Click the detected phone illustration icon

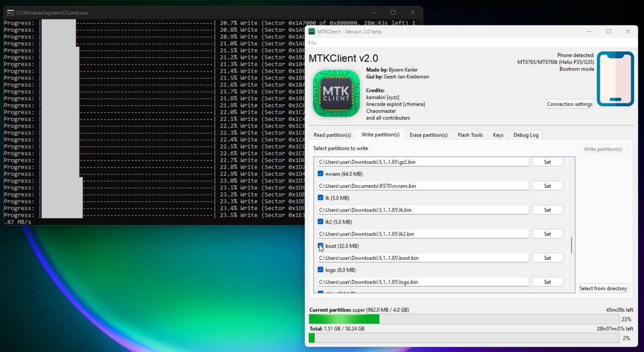pos(615,79)
